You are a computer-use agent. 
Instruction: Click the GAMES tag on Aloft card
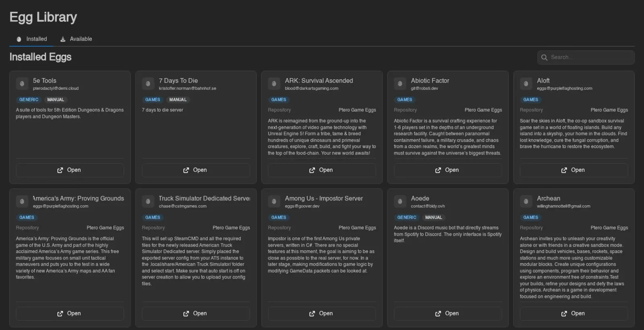point(530,100)
